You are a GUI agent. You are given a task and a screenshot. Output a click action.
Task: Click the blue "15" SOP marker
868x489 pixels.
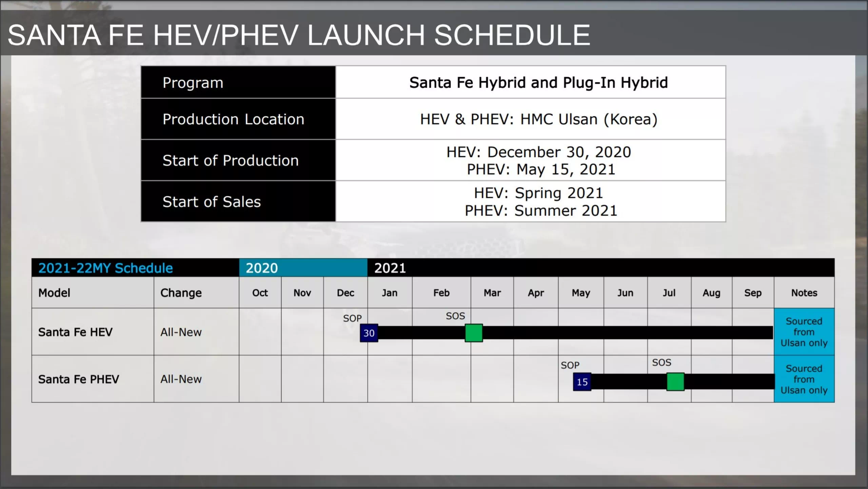[582, 382]
